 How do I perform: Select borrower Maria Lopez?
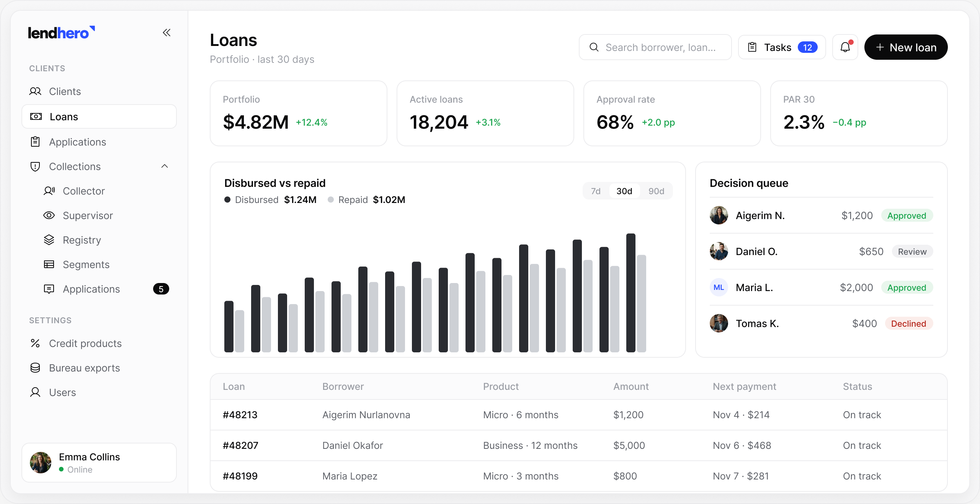350,476
